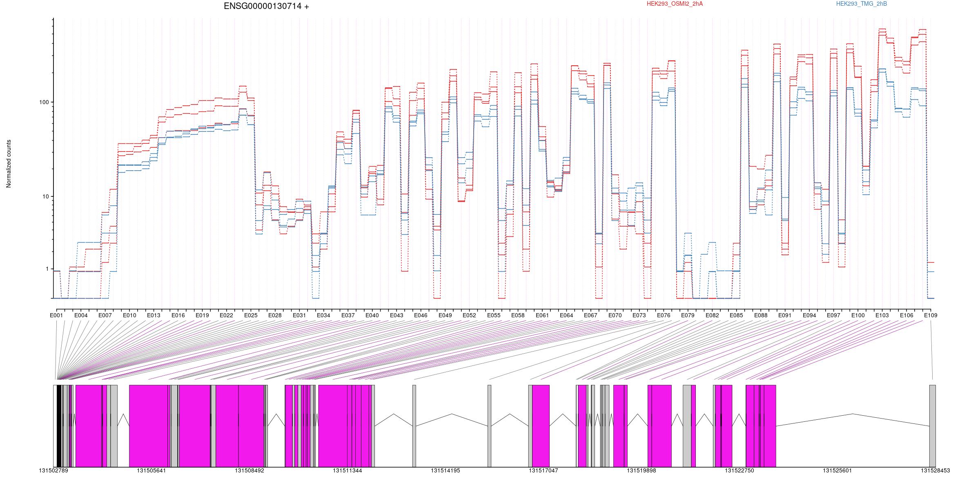The image size is (980, 490).
Task: Select exon label E034
Action: 323,315
